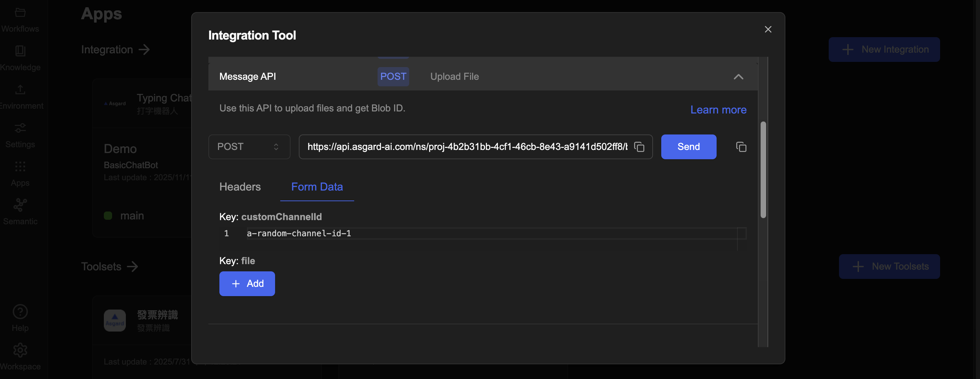Add a file with the Add button
The height and width of the screenshot is (379, 980).
coord(247,283)
